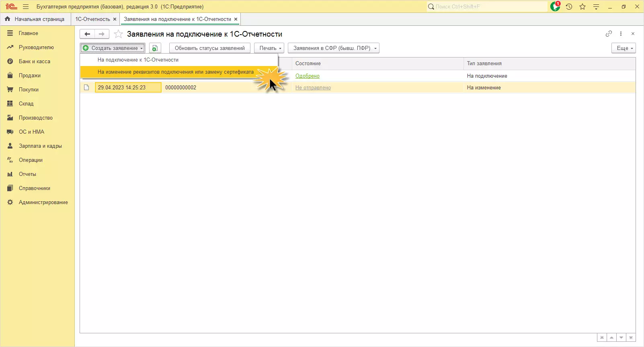Add this page to favorites star
Image resolution: width=644 pixels, height=347 pixels.
(118, 34)
